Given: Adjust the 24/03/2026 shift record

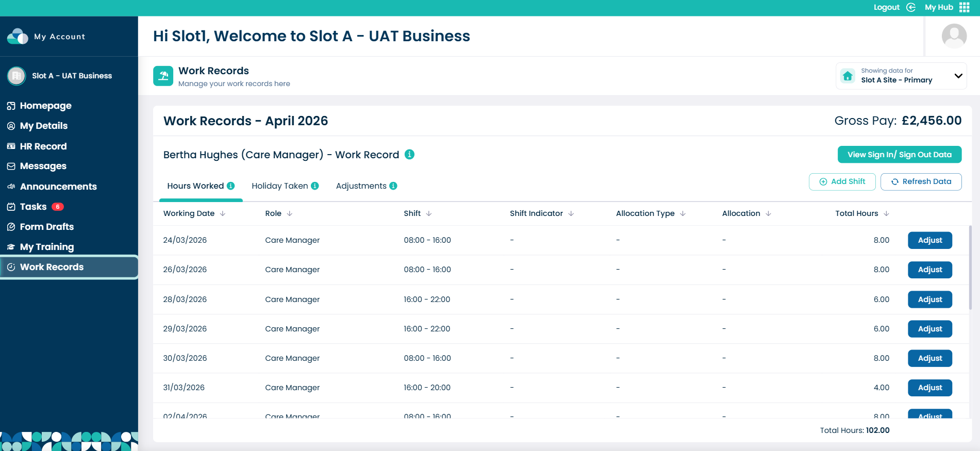Looking at the screenshot, I should [929, 240].
